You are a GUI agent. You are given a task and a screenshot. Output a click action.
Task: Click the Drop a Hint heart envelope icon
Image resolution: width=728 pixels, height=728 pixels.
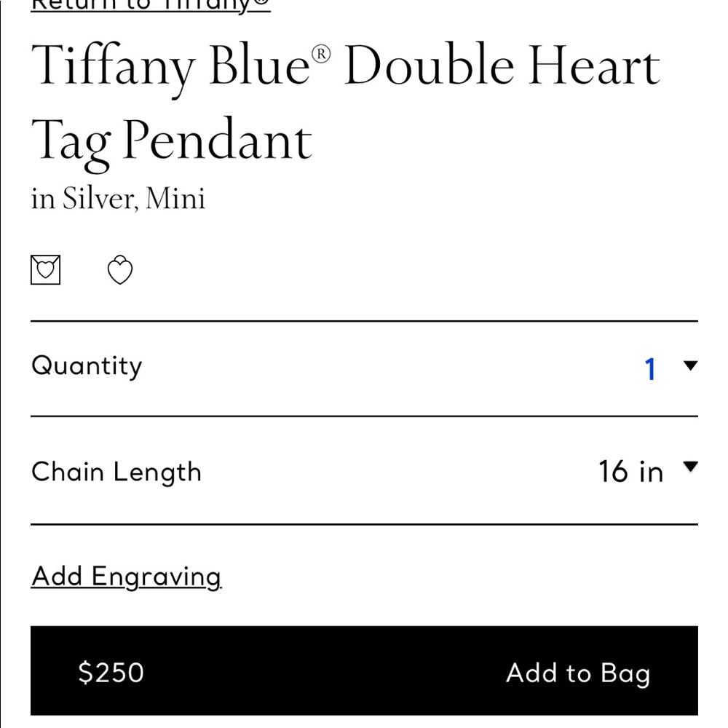point(45,270)
